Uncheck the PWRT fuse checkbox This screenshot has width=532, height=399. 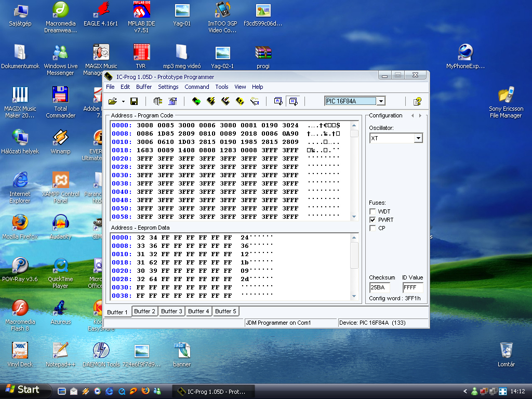click(373, 220)
